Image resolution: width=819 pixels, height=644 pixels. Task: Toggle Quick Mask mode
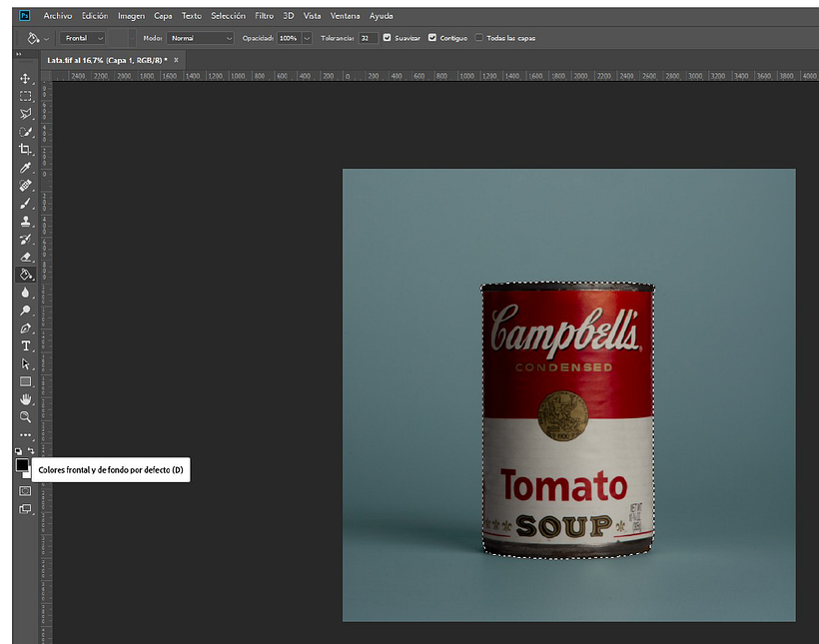click(x=25, y=491)
